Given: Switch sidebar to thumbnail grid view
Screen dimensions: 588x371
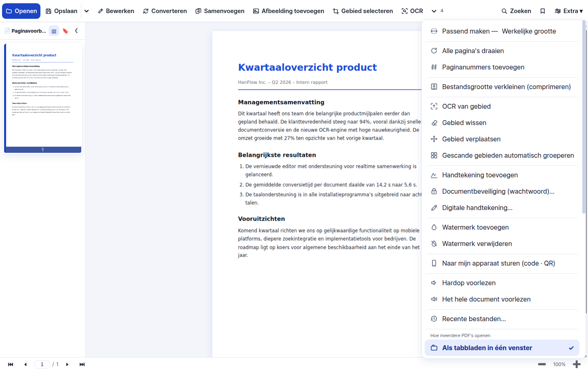Looking at the screenshot, I should (x=54, y=31).
